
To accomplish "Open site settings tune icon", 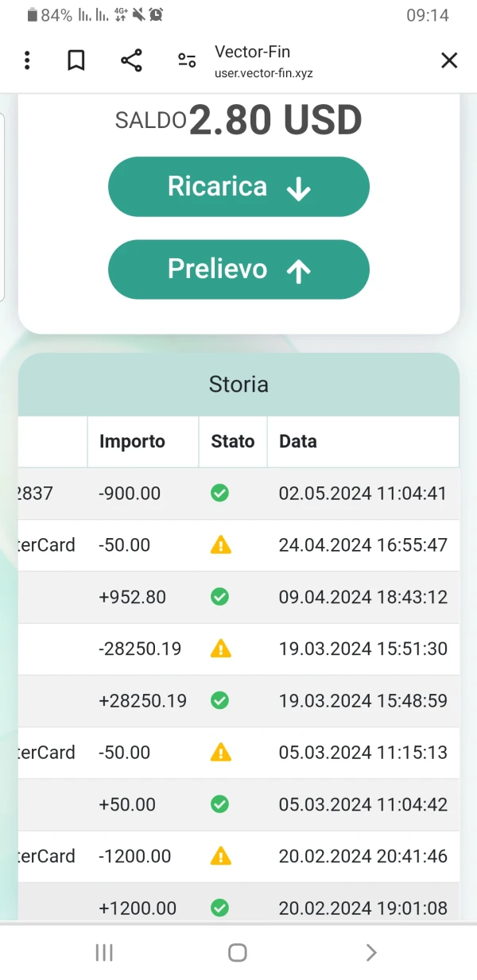I will [187, 60].
